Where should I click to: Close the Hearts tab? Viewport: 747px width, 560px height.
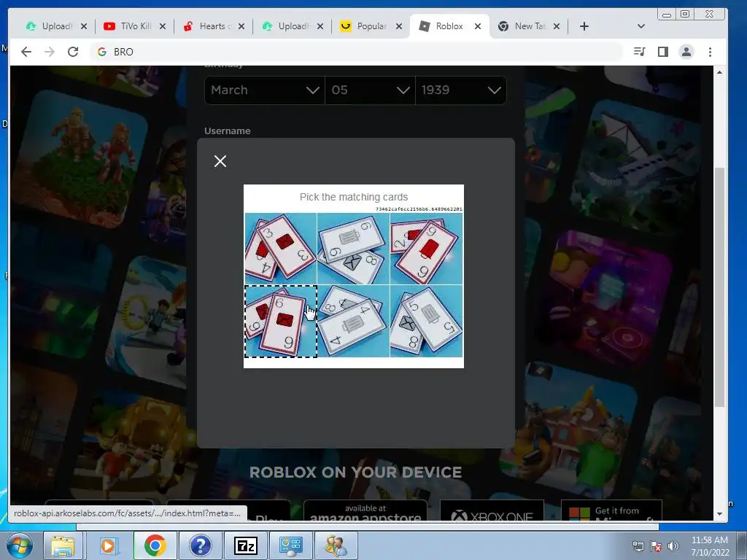241,26
